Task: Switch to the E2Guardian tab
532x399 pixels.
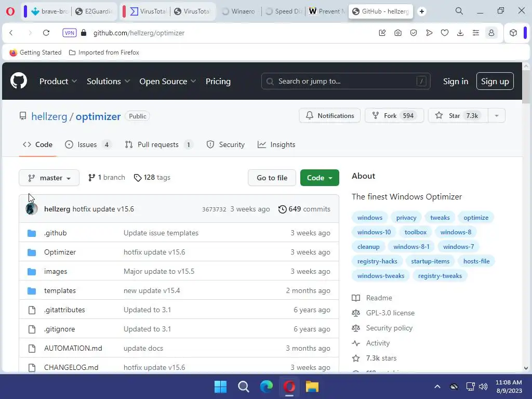Action: coord(94,11)
